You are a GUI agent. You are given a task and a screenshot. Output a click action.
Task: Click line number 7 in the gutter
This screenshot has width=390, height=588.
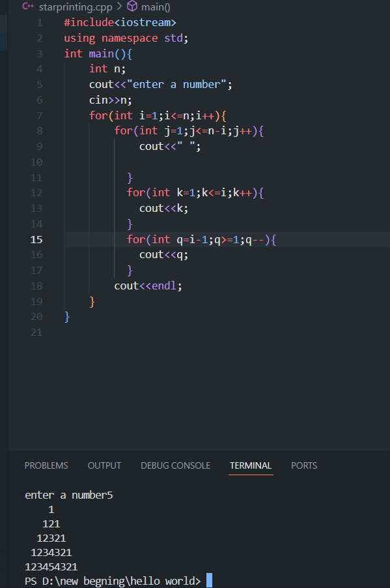[39, 115]
